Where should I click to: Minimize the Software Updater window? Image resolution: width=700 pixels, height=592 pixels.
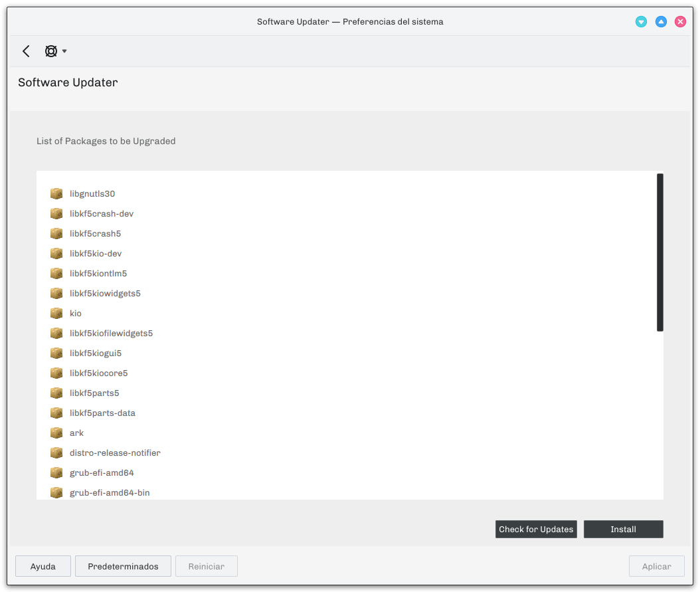click(x=641, y=21)
